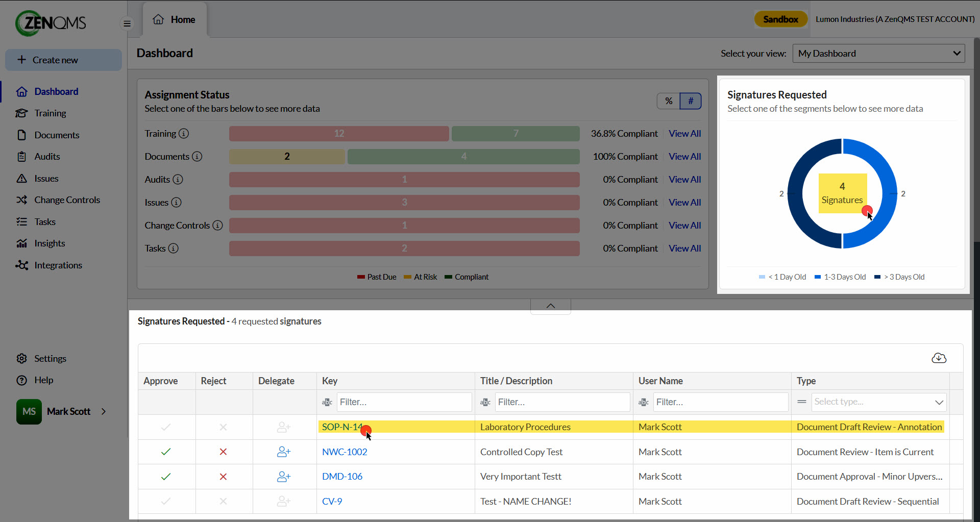
Task: Approve the NWC-1002 signature with green checkmark
Action: 166,452
